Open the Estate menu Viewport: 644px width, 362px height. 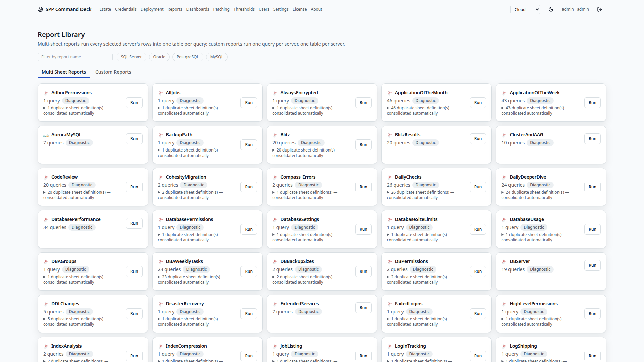coord(105,9)
